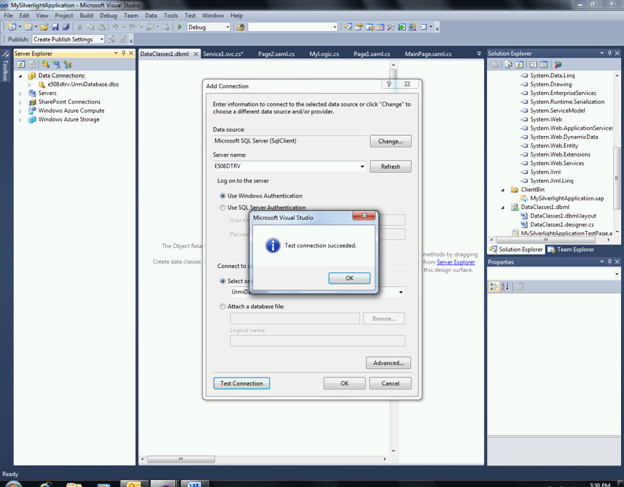The height and width of the screenshot is (487, 624).
Task: Open the collapsed Toolbox side tab
Action: [x=5, y=66]
